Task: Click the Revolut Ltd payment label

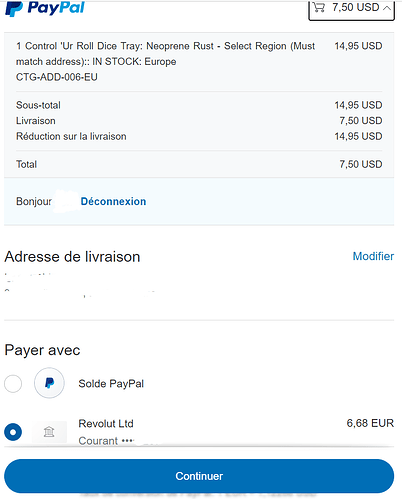Action: click(106, 424)
